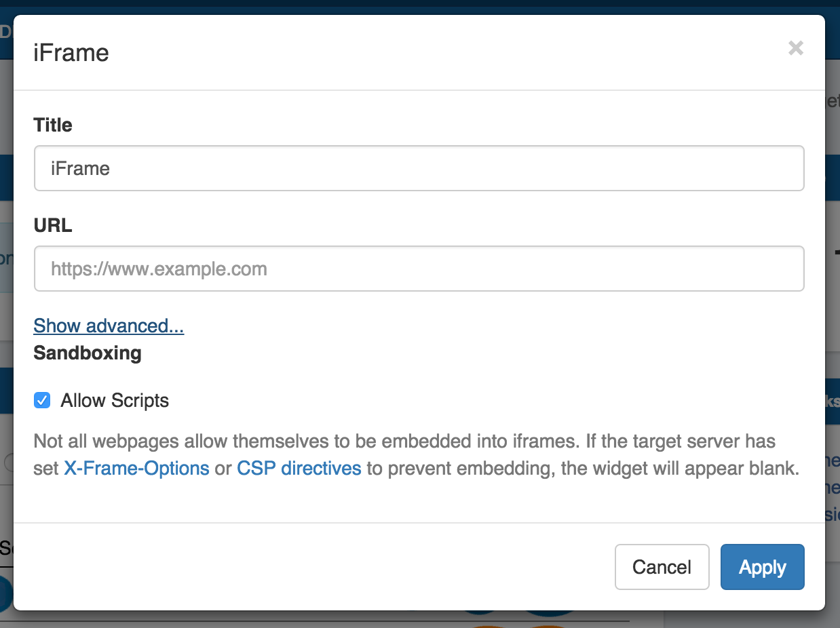Follow the CSP directives link
The image size is (840, 628).
click(x=299, y=468)
